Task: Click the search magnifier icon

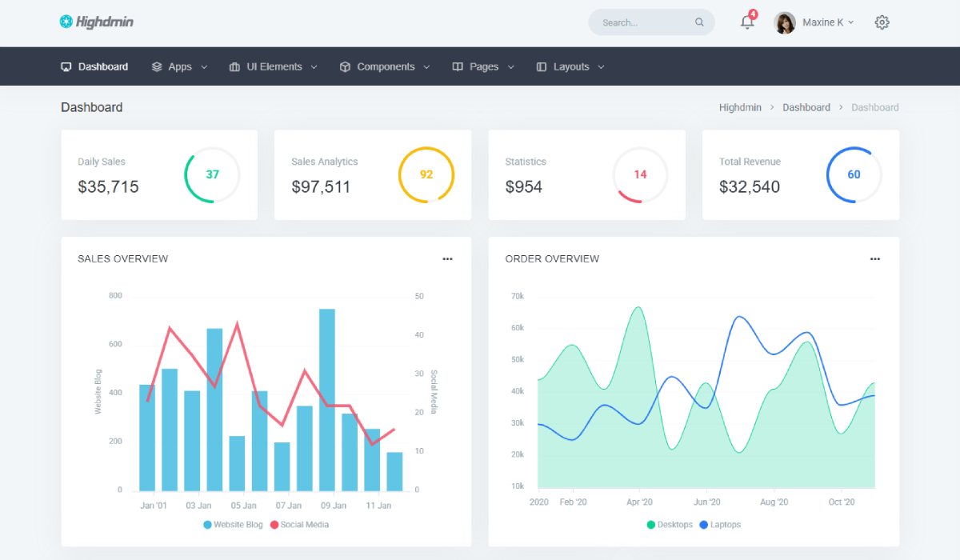Action: (x=699, y=22)
